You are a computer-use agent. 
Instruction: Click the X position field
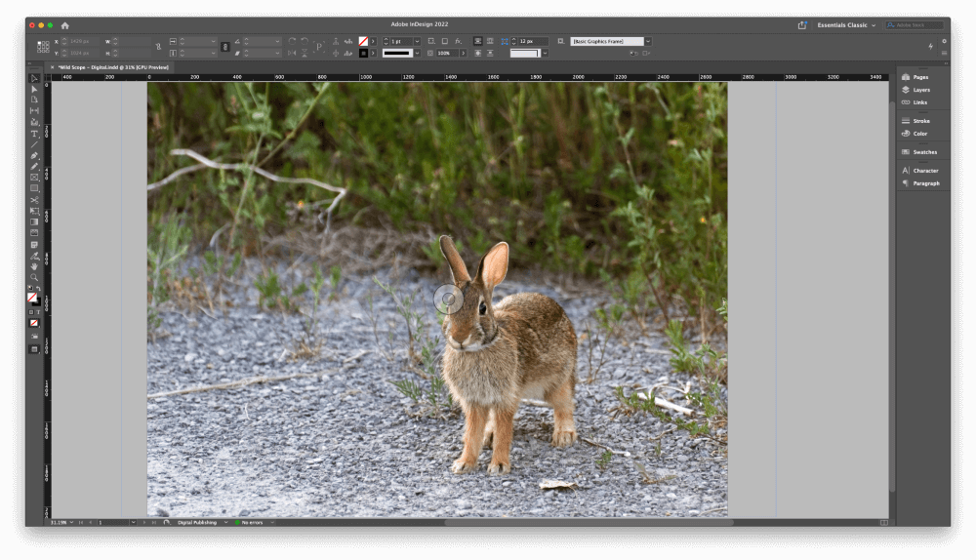pyautogui.click(x=80, y=41)
